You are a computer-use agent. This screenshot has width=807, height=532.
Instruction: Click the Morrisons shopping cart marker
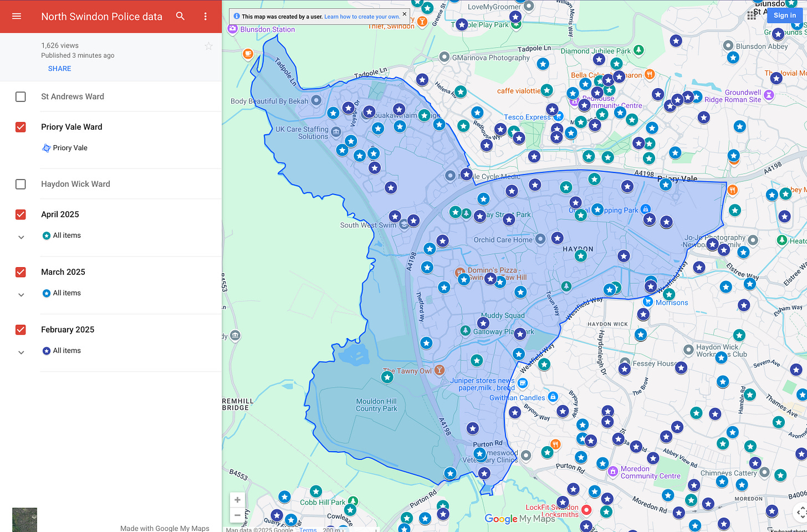coord(647,301)
